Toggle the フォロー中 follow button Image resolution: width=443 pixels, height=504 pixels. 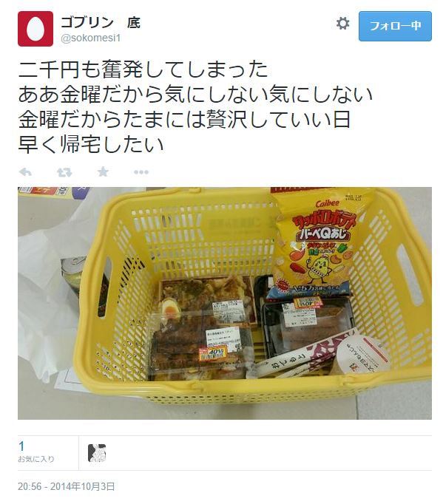pos(395,27)
